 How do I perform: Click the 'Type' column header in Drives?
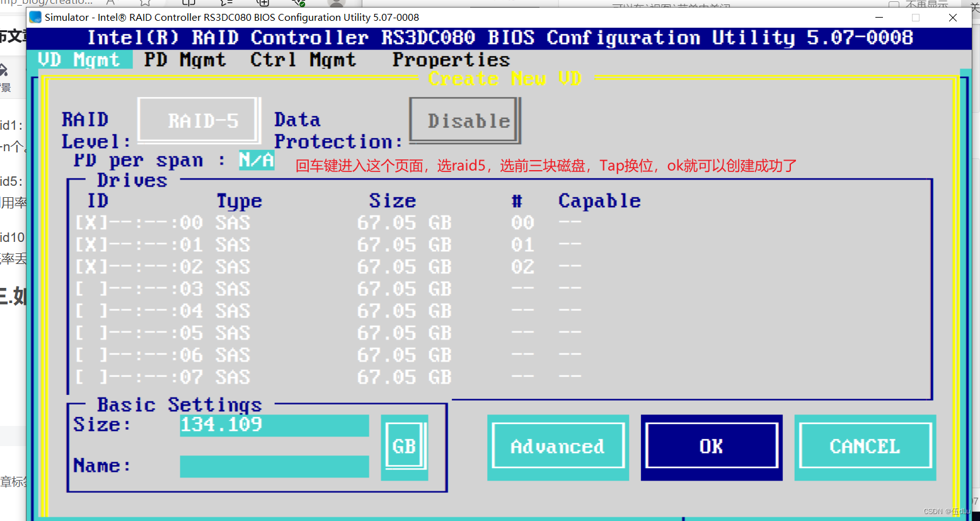239,201
